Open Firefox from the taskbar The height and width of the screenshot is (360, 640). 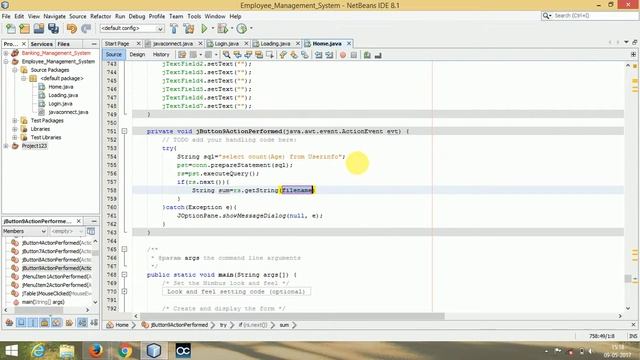pos(96,351)
